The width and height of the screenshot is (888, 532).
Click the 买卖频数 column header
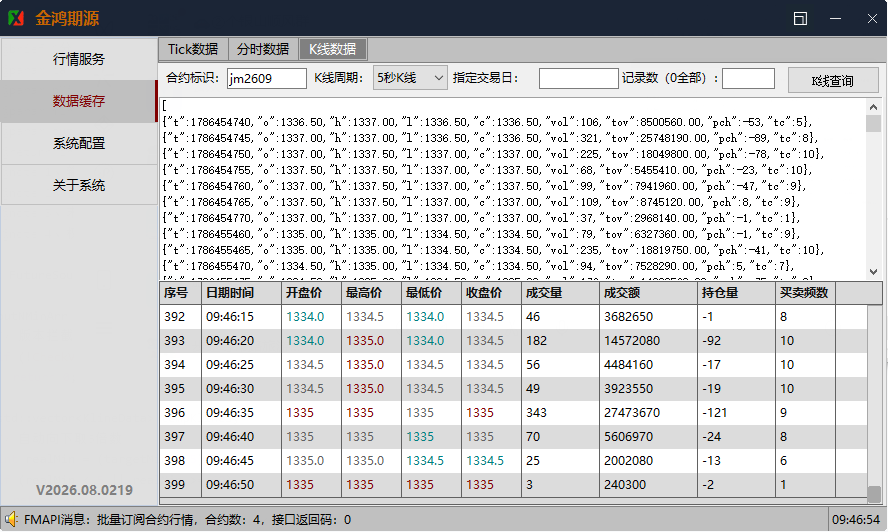(805, 293)
